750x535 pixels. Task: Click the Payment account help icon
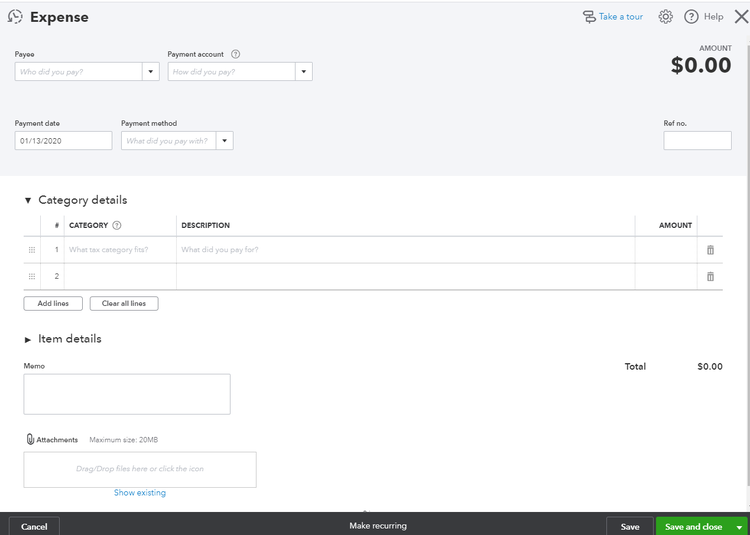coord(235,54)
